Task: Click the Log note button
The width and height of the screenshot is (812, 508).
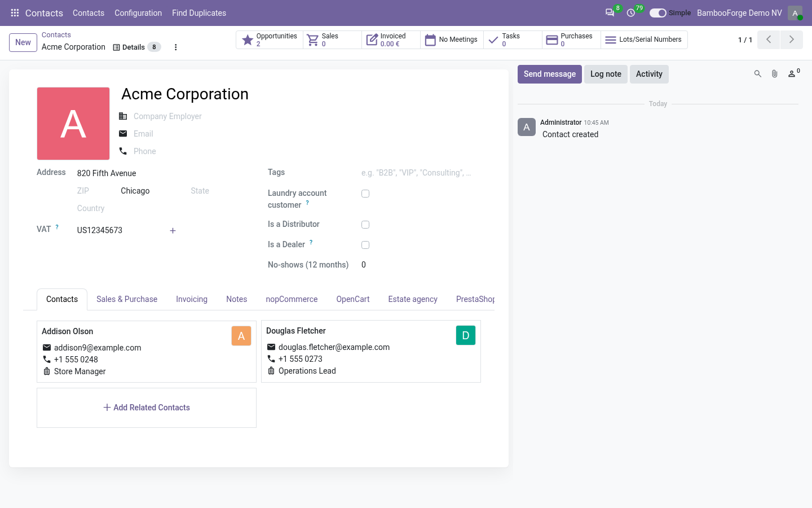Action: point(606,74)
